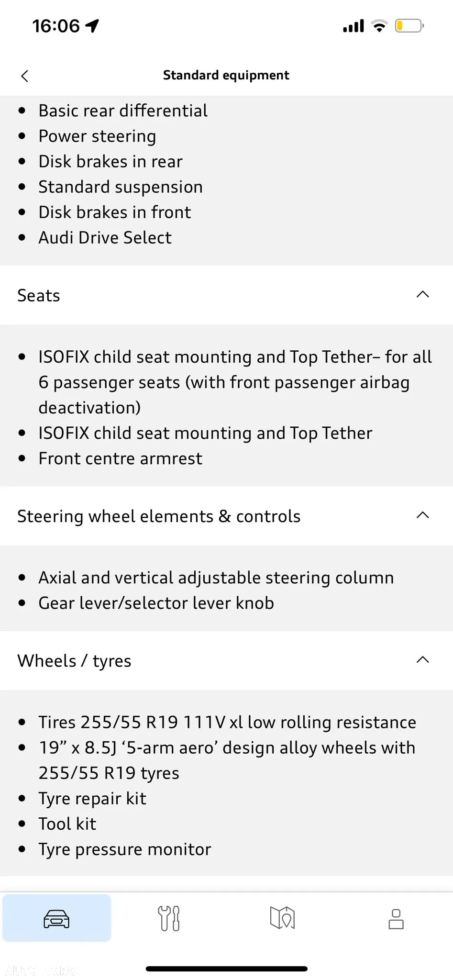
Task: Tap the Seats section header
Action: (226, 295)
